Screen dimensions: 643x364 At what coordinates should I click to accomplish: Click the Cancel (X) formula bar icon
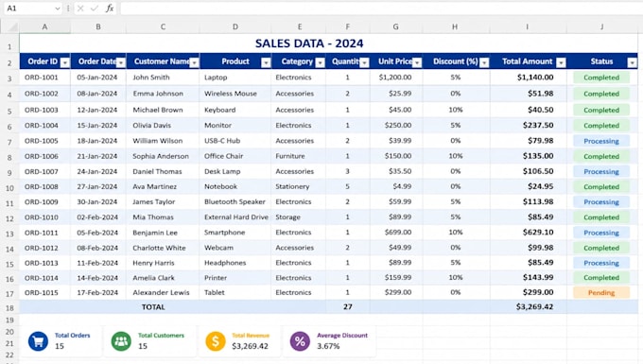click(80, 9)
